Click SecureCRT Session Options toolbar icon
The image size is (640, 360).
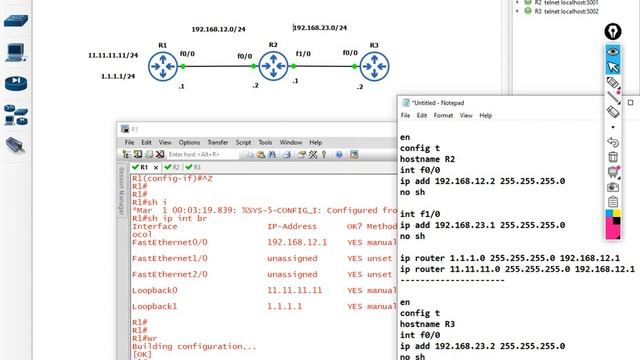(x=302, y=154)
